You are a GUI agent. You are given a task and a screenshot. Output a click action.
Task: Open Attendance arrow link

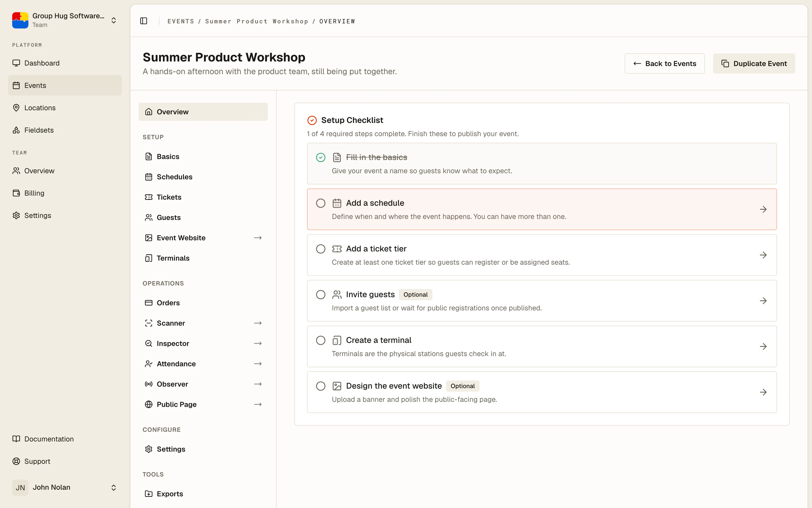click(258, 364)
